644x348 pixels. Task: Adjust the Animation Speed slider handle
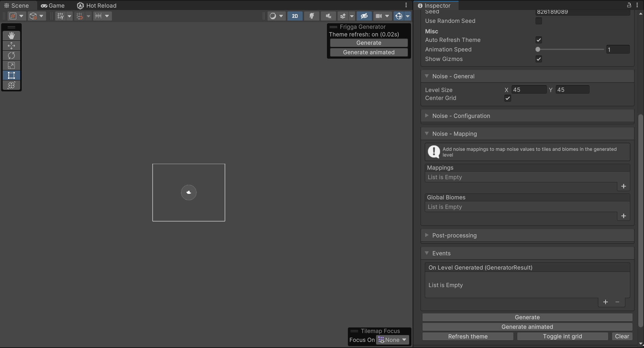coord(538,49)
